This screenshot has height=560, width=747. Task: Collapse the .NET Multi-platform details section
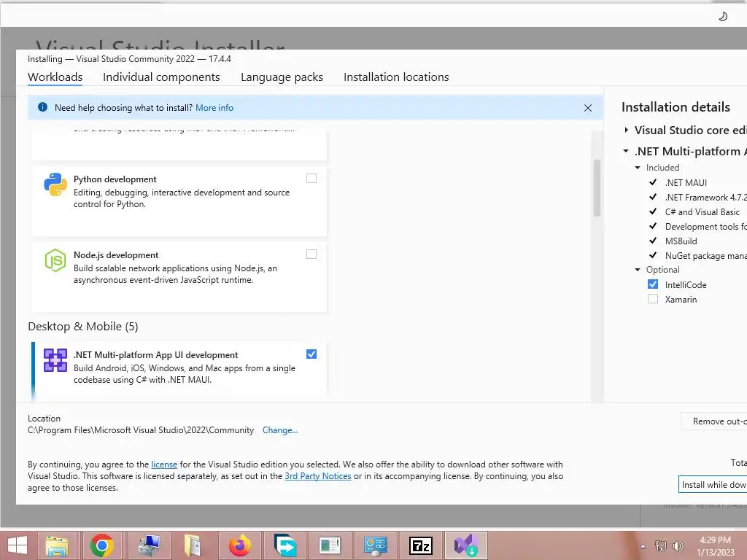pos(626,151)
